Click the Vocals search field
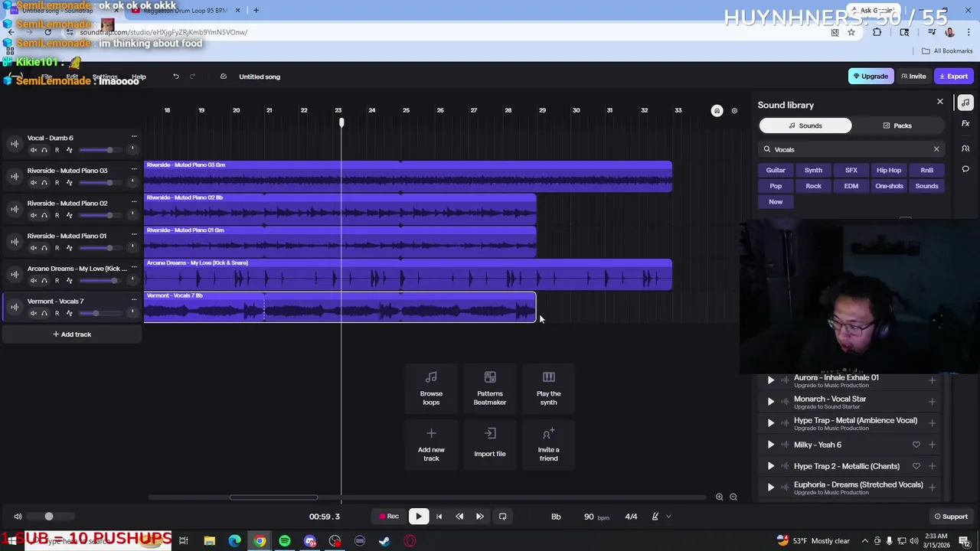Image resolution: width=980 pixels, height=551 pixels. pos(850,149)
